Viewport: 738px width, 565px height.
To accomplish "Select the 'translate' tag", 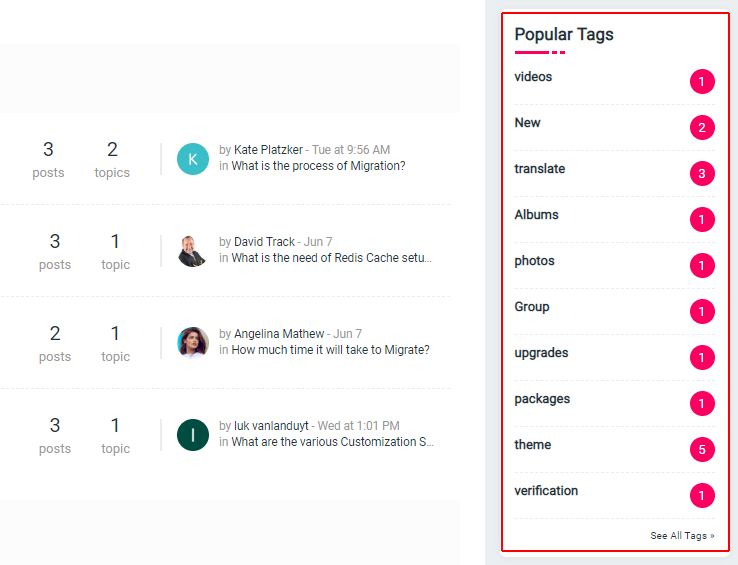I will coord(539,169).
